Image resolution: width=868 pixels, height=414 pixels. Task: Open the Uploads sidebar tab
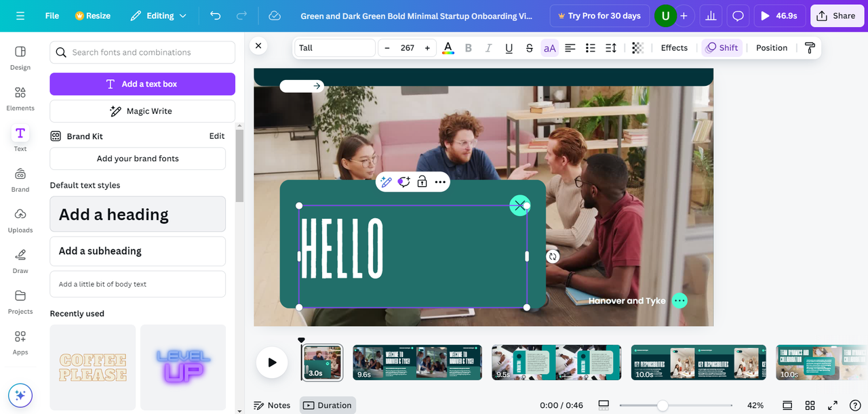point(20,220)
